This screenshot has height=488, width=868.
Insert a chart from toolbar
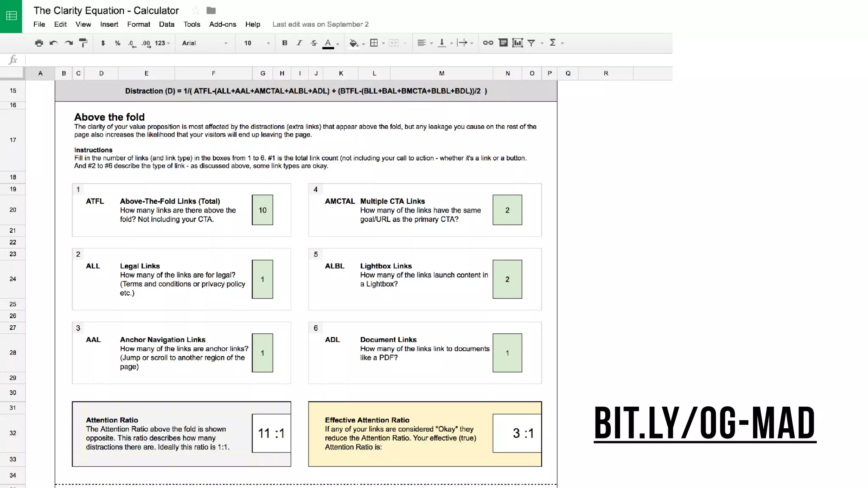tap(517, 43)
